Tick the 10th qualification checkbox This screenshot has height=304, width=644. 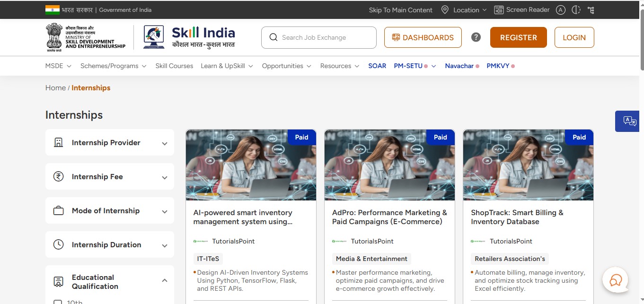pyautogui.click(x=58, y=303)
